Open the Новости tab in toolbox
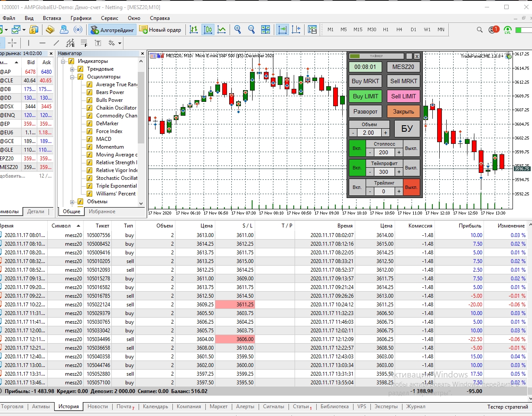532x416 pixels. click(x=97, y=406)
